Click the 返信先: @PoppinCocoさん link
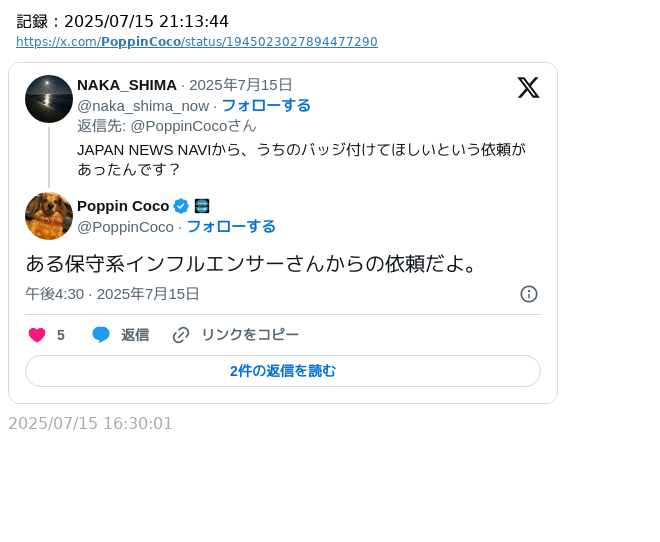Viewport: 660px width, 542px height. pyautogui.click(x=167, y=126)
